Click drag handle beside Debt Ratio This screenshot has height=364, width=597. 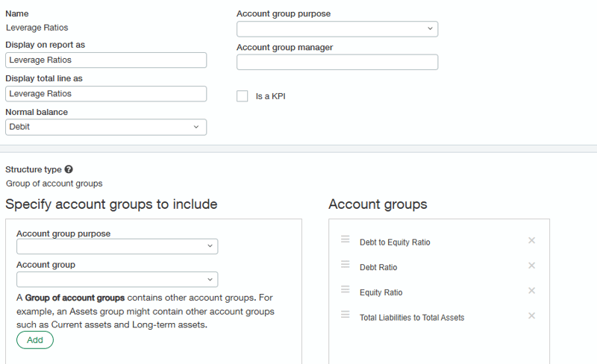pyautogui.click(x=346, y=265)
